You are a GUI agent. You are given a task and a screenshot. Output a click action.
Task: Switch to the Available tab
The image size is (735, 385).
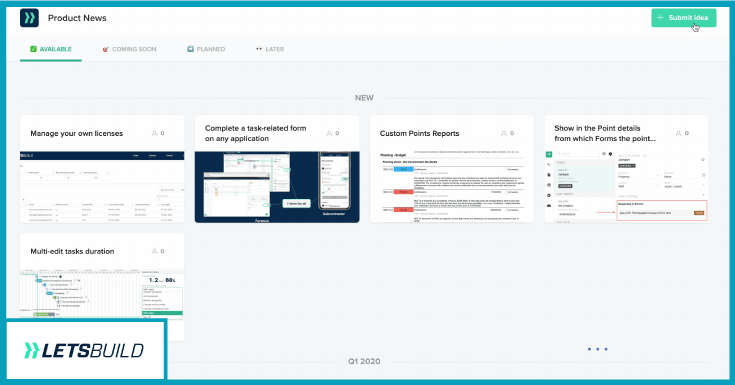(51, 49)
